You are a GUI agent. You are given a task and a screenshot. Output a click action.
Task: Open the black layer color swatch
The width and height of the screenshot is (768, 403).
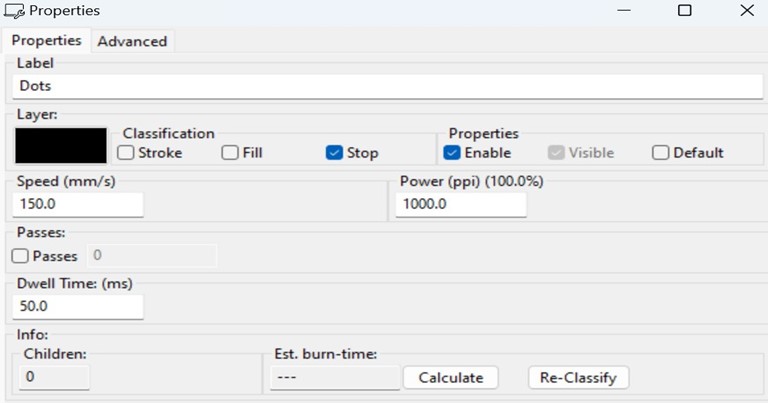61,146
